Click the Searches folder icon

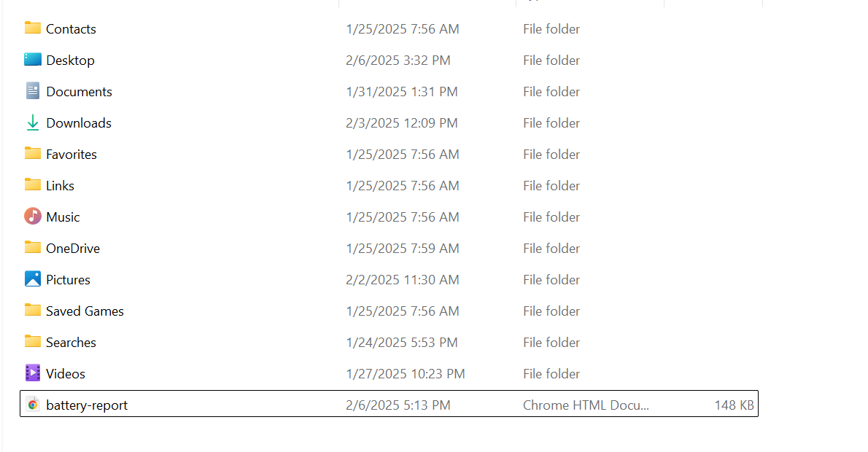click(x=33, y=342)
